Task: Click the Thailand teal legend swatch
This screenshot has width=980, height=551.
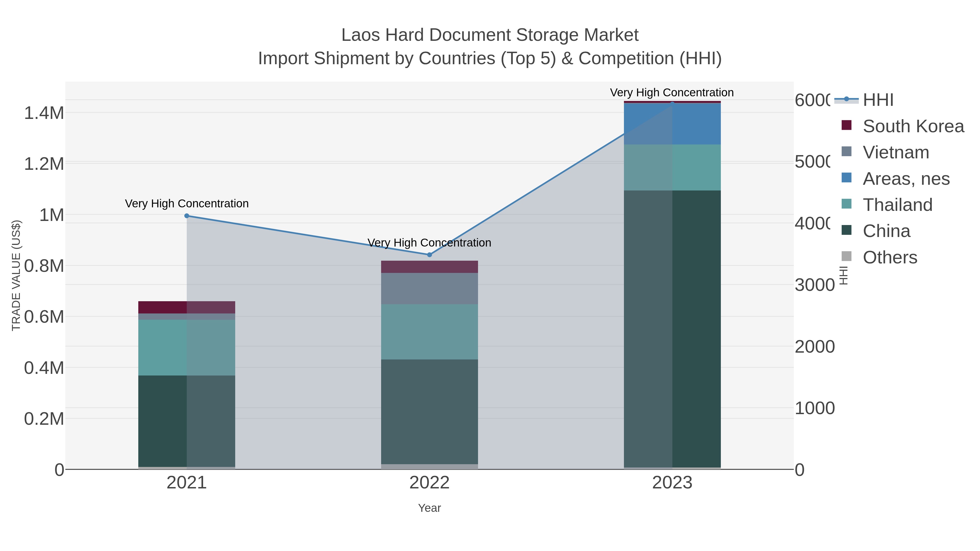Action: [x=846, y=204]
